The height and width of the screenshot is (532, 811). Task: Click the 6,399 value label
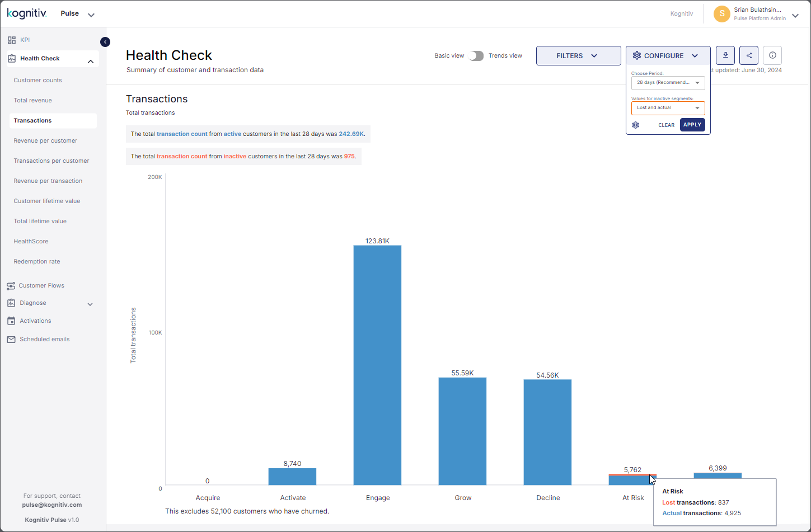coord(718,468)
